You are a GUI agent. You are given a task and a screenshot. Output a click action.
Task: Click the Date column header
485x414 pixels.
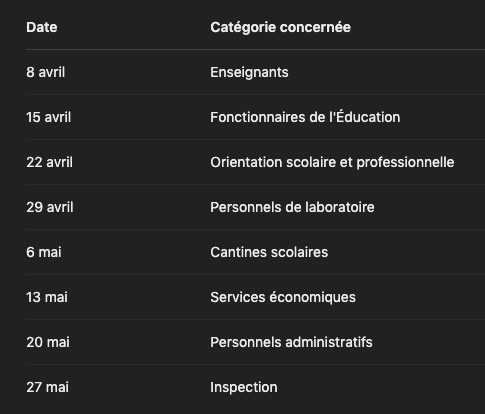(x=42, y=27)
